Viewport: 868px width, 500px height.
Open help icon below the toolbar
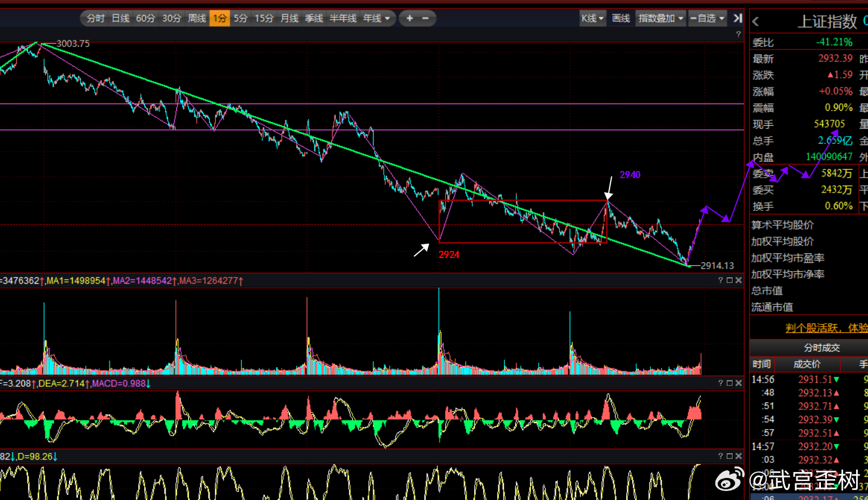coord(738,35)
